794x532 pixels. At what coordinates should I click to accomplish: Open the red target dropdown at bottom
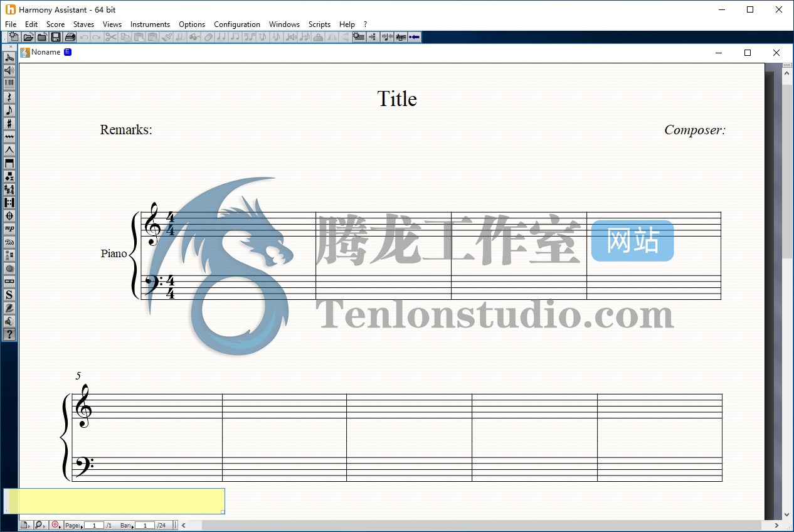(x=56, y=525)
